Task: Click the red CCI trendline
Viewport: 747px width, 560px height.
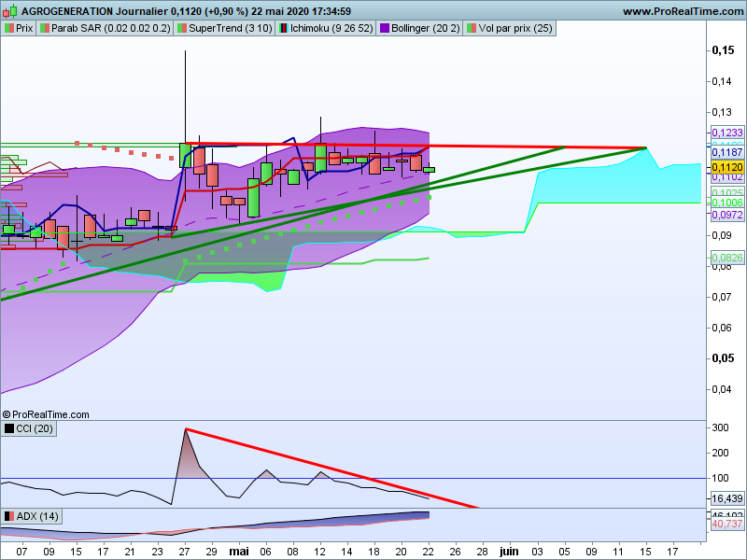Action: pos(332,469)
